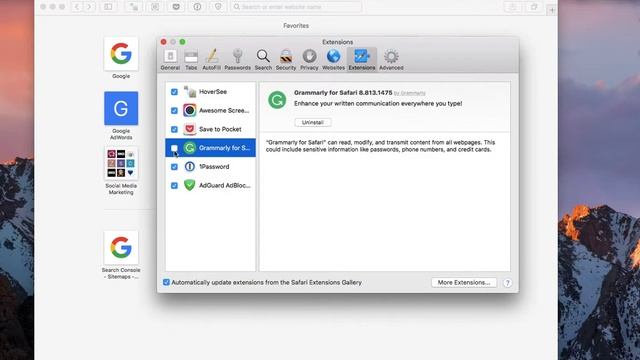Toggle automatically update extensions checkbox
The height and width of the screenshot is (360, 640).
[x=166, y=282]
